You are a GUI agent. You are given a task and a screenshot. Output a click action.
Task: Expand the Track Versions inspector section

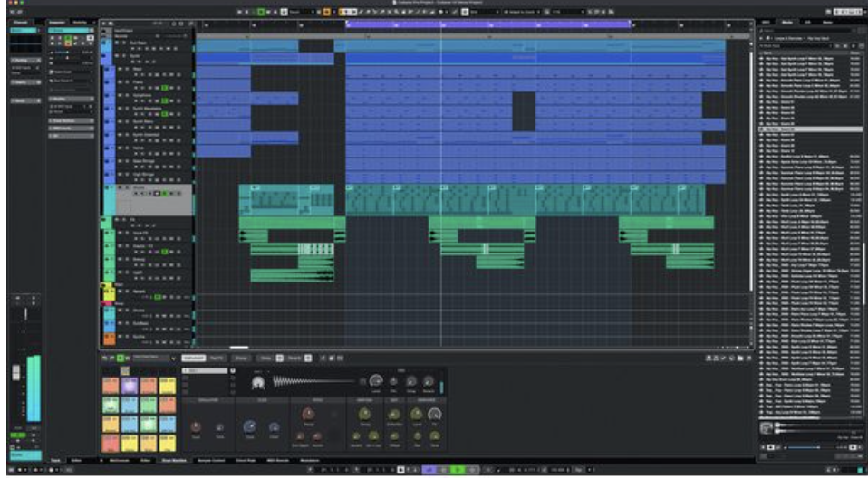point(72,120)
